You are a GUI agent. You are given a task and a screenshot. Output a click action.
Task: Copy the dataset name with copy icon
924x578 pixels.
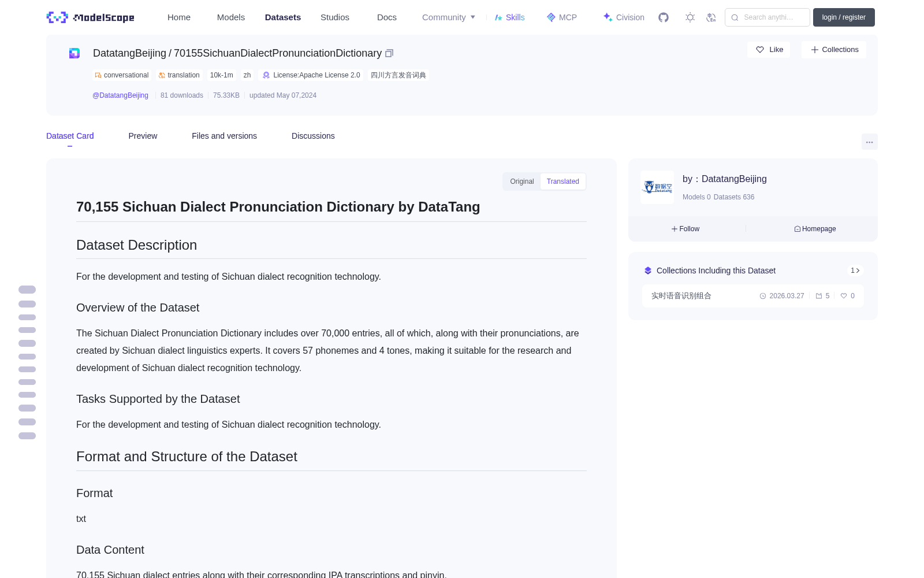[389, 53]
